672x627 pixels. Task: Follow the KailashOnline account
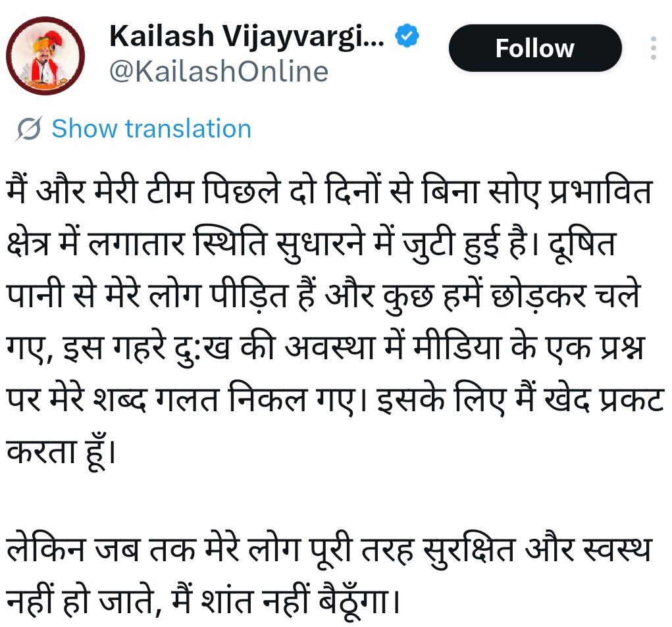(534, 49)
